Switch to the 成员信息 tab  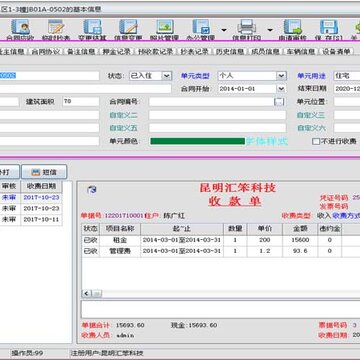coord(266,52)
